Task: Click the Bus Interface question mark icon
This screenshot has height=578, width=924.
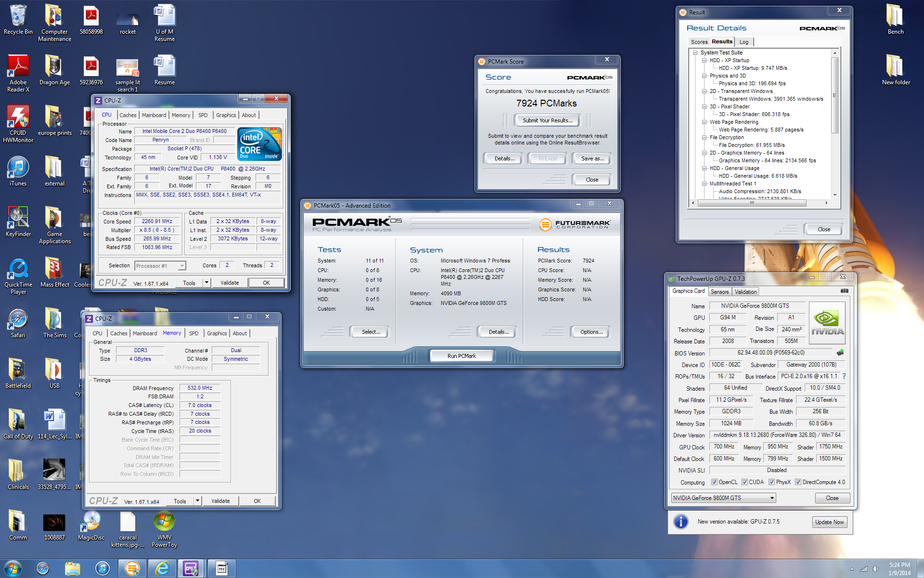Action: click(844, 376)
